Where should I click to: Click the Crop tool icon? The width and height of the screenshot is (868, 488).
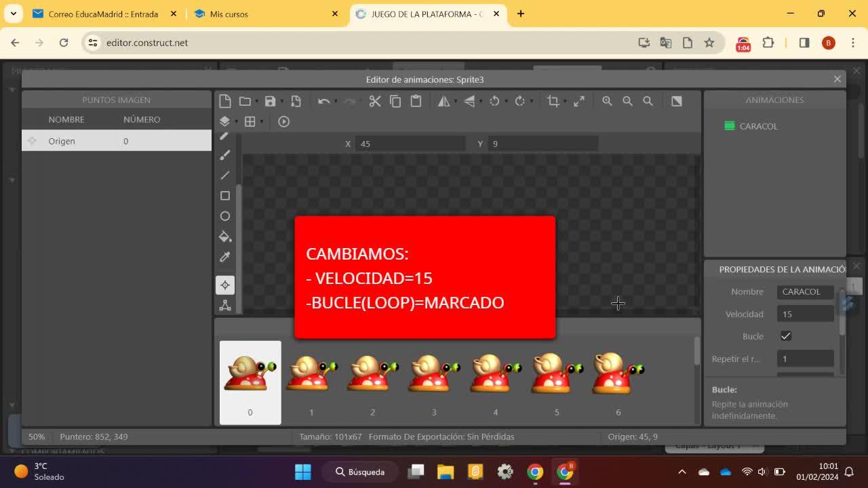[553, 101]
